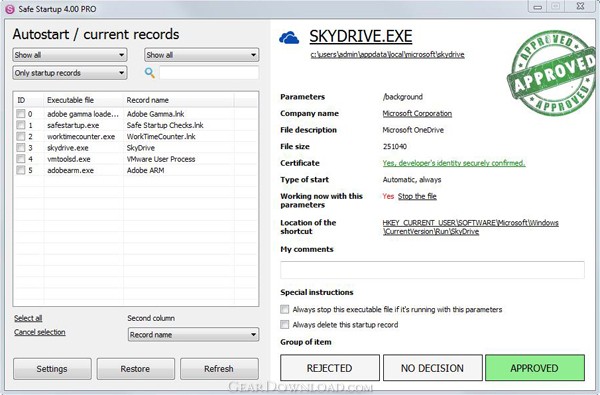Open the Settings button
The image size is (600, 395).
52,369
